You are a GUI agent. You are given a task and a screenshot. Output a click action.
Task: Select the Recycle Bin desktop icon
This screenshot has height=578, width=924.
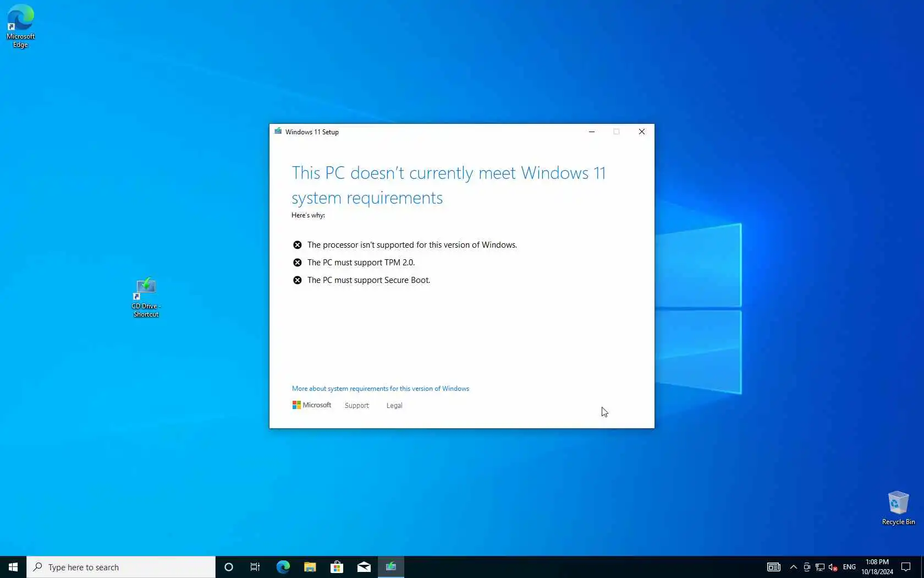pyautogui.click(x=898, y=508)
